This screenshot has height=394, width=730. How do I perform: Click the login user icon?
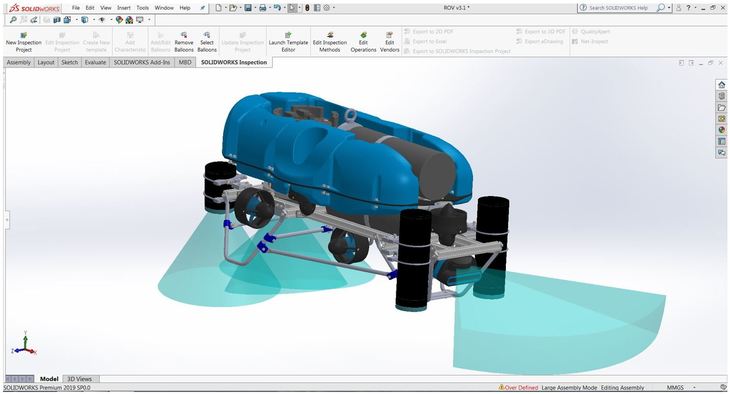[x=679, y=8]
